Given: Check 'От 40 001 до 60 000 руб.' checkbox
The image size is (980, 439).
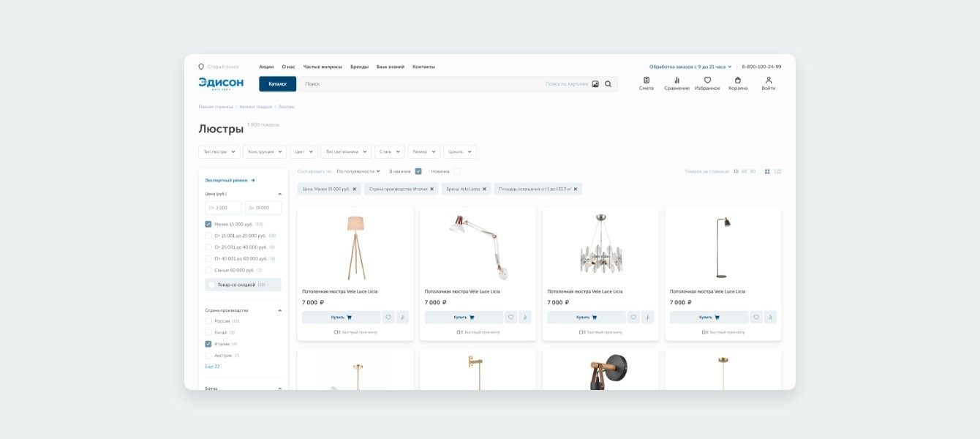Looking at the screenshot, I should [208, 258].
